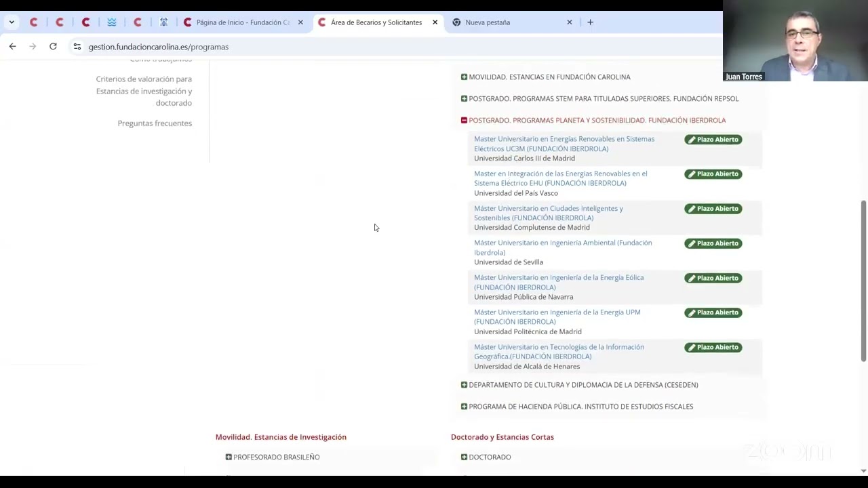This screenshot has width=868, height=488.
Task: Click Plazo Abierto for Universidad de Sevilla master
Action: (713, 243)
